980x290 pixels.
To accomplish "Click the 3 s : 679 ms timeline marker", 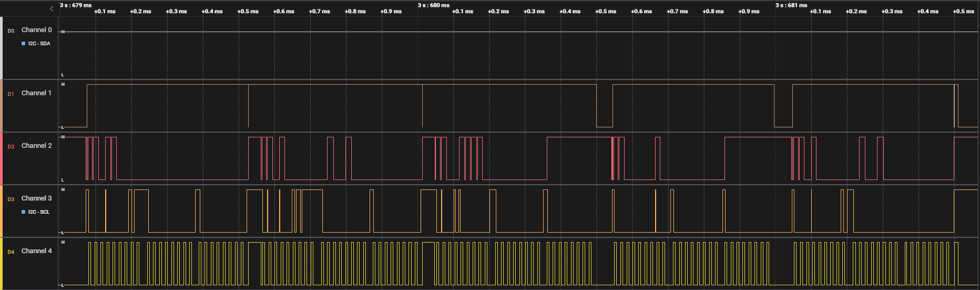I will 76,5.
